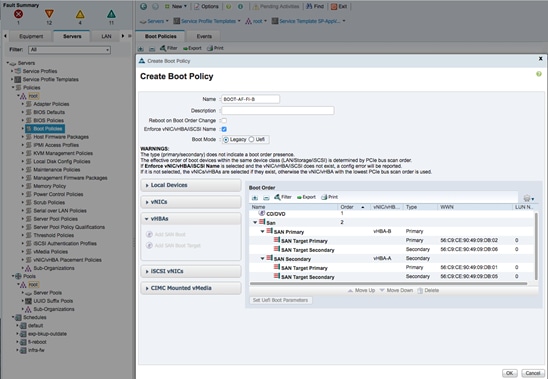Click expand-all icon in Boot Order toolbar

[255, 198]
